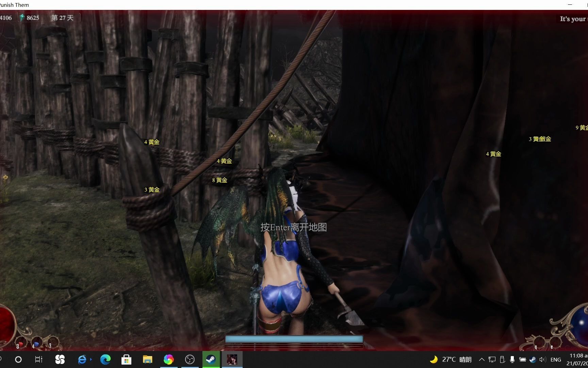Click the Q skill slot
The width and height of the screenshot is (588, 368).
click(x=539, y=342)
